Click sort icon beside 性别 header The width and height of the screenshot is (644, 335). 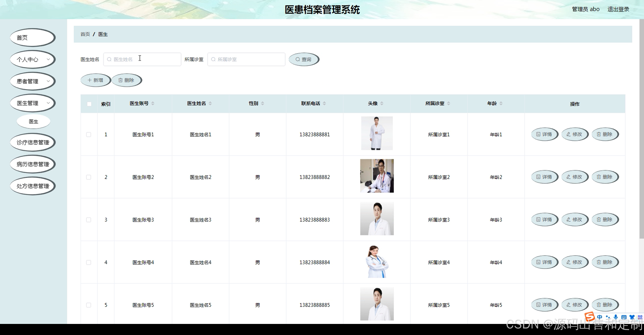pyautogui.click(x=262, y=103)
